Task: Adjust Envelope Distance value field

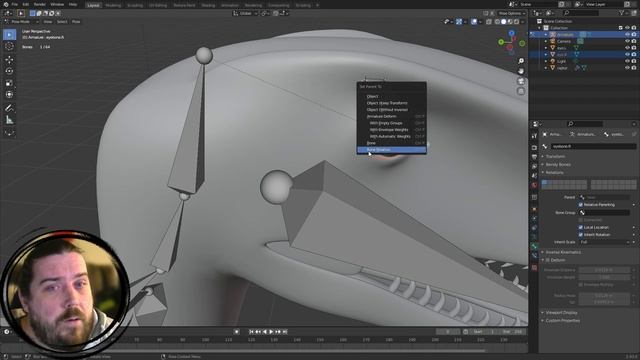Action: tap(604, 270)
